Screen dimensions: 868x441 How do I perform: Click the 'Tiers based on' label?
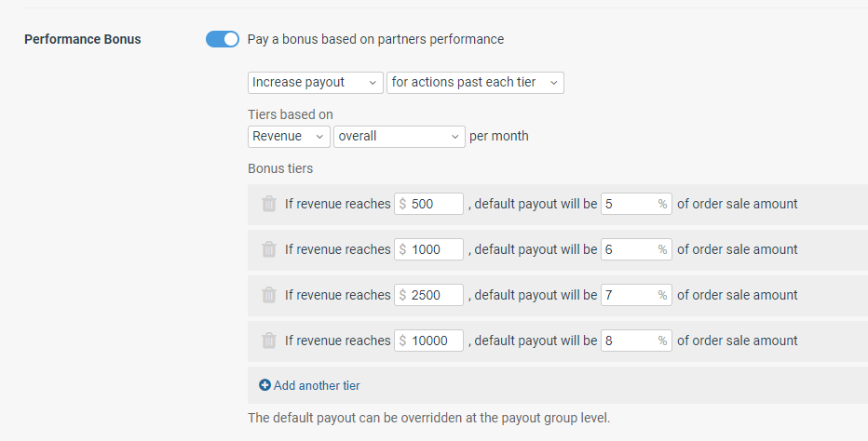291,114
